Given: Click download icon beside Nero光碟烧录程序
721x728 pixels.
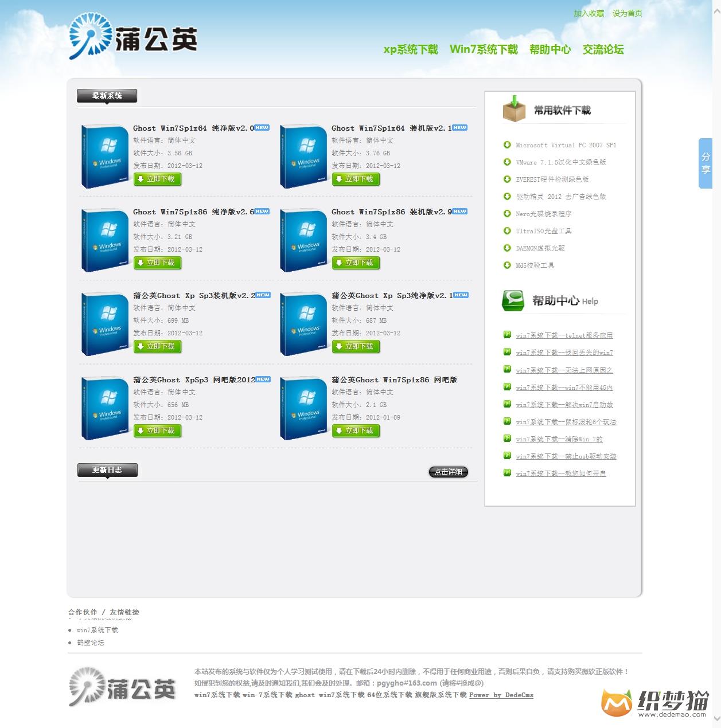Looking at the screenshot, I should click(507, 214).
